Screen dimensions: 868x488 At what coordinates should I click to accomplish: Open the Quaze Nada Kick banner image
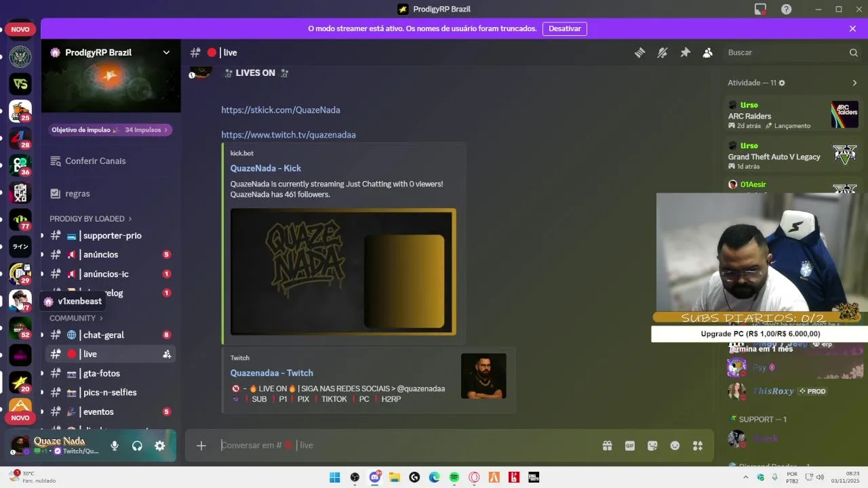pos(343,271)
